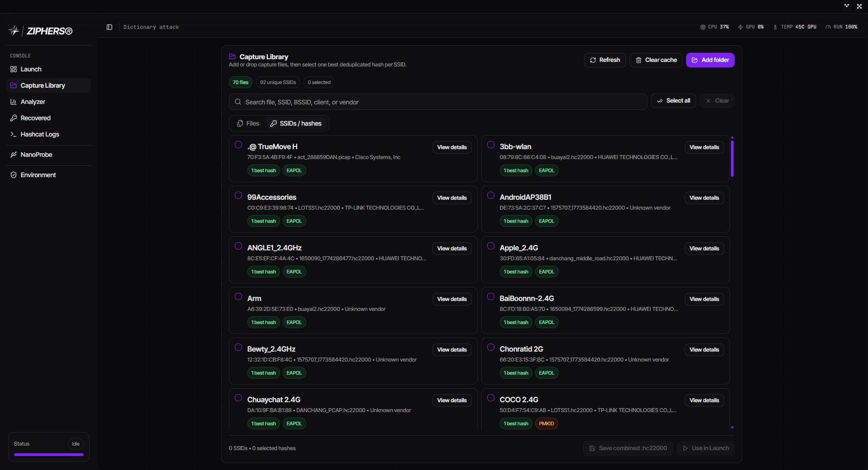Click the PMKID tag on COCO 2.4G
This screenshot has height=470, width=868.
coord(546,423)
